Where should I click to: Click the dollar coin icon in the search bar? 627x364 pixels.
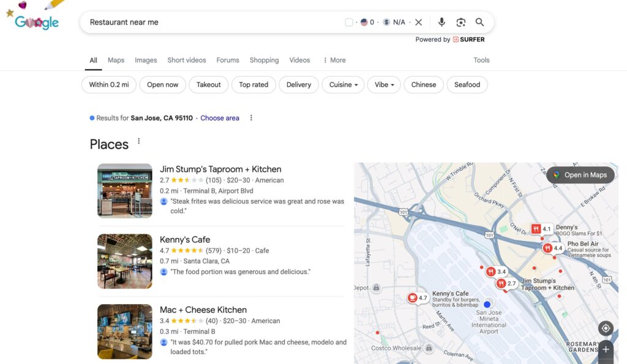click(x=386, y=23)
